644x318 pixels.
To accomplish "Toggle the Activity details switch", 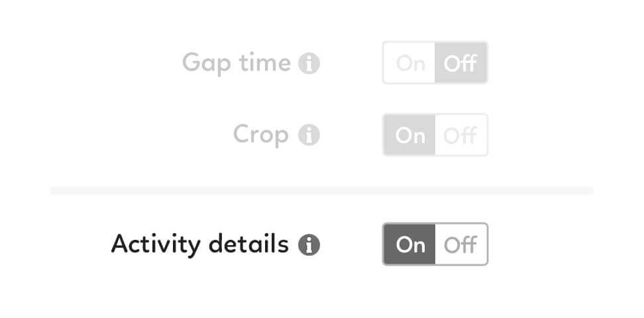I will pos(435,244).
